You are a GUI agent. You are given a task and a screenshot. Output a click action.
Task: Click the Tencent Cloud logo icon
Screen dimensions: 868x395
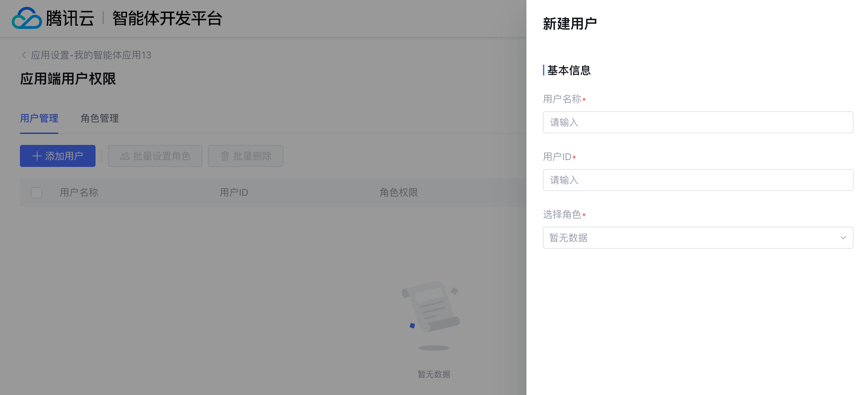27,18
